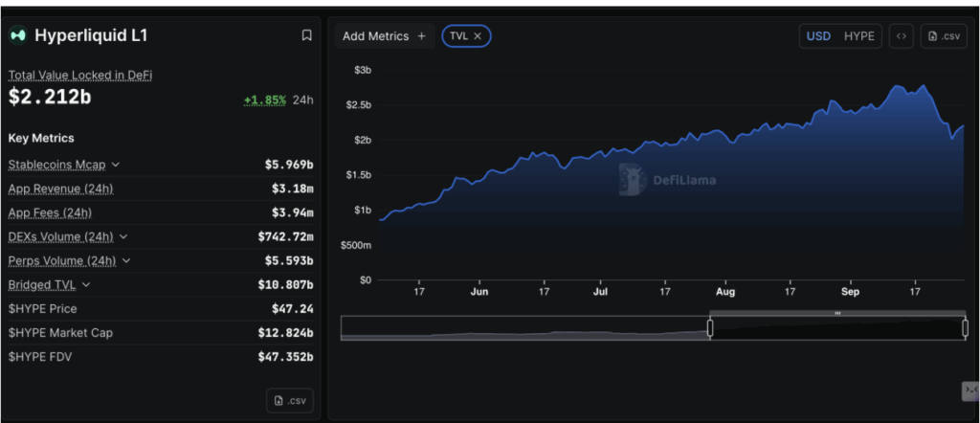Click right handle of chart range slider
The height and width of the screenshot is (423, 980).
click(965, 328)
